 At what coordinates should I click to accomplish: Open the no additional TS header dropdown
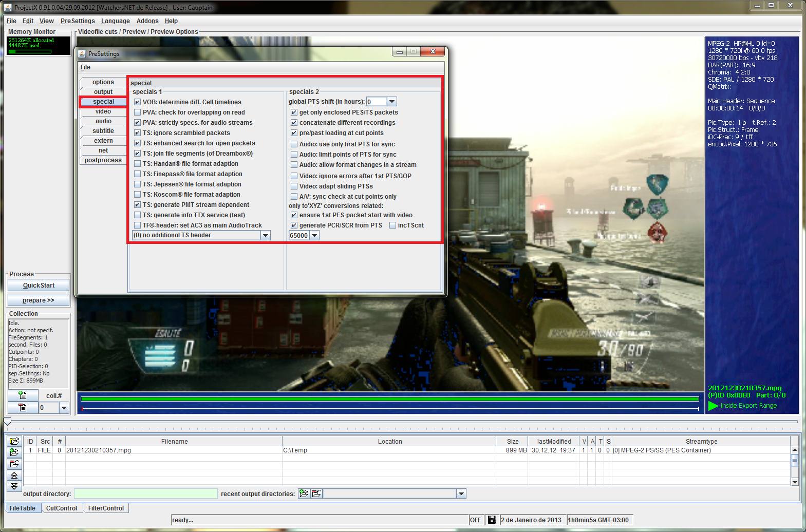(x=265, y=235)
